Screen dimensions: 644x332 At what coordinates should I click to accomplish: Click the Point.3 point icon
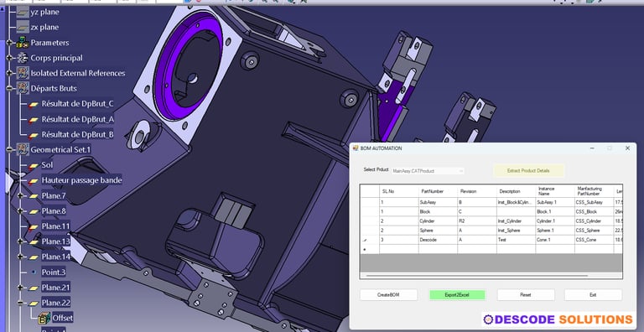(34, 272)
